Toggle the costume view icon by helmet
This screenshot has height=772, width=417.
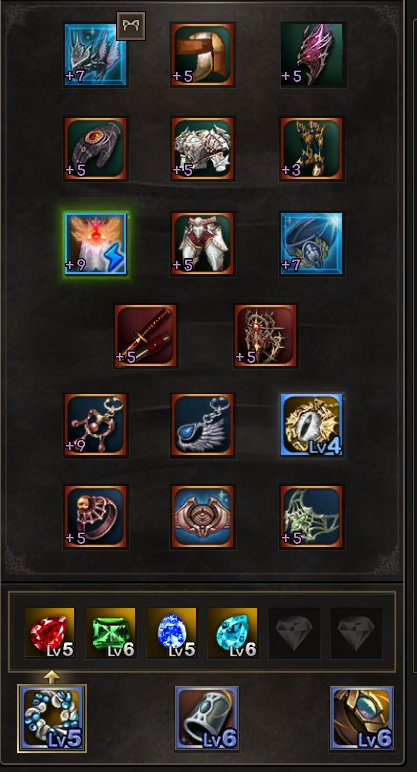[x=131, y=26]
